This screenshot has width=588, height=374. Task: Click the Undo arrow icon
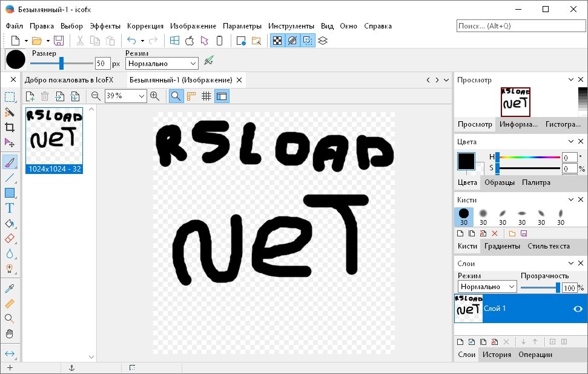click(x=131, y=41)
